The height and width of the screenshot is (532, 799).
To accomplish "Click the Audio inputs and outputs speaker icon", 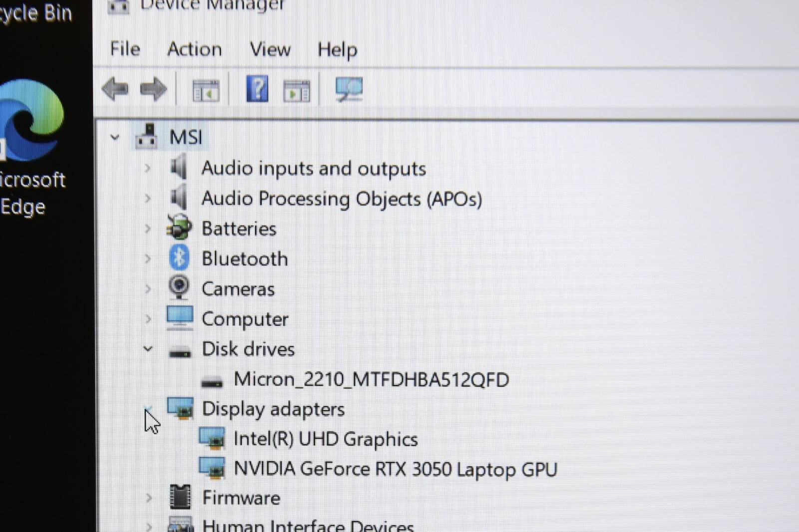I will click(178, 167).
